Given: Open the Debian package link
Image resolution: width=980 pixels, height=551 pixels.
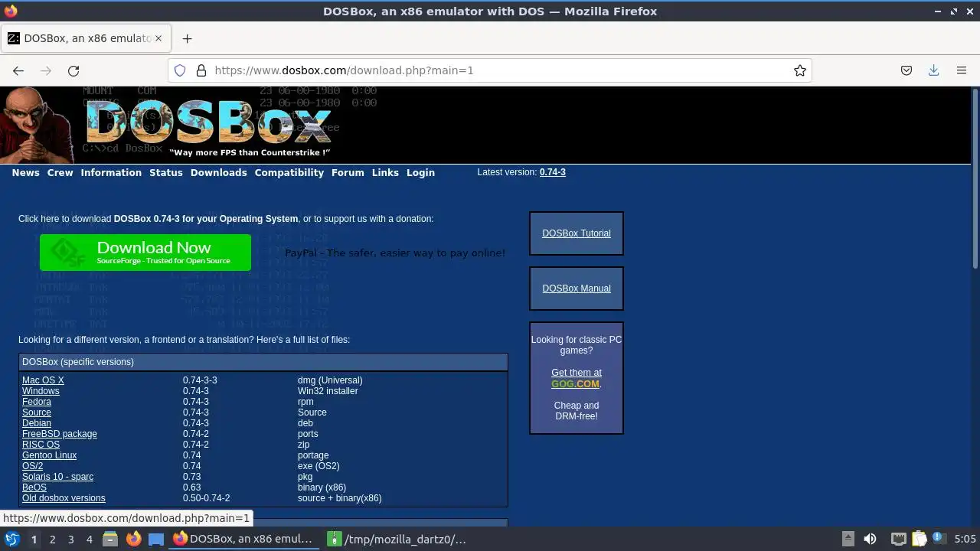Looking at the screenshot, I should coord(37,423).
